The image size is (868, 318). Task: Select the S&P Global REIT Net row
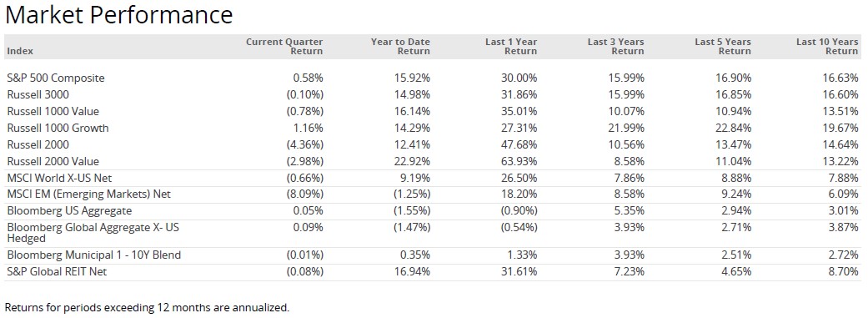pyautogui.click(x=434, y=272)
